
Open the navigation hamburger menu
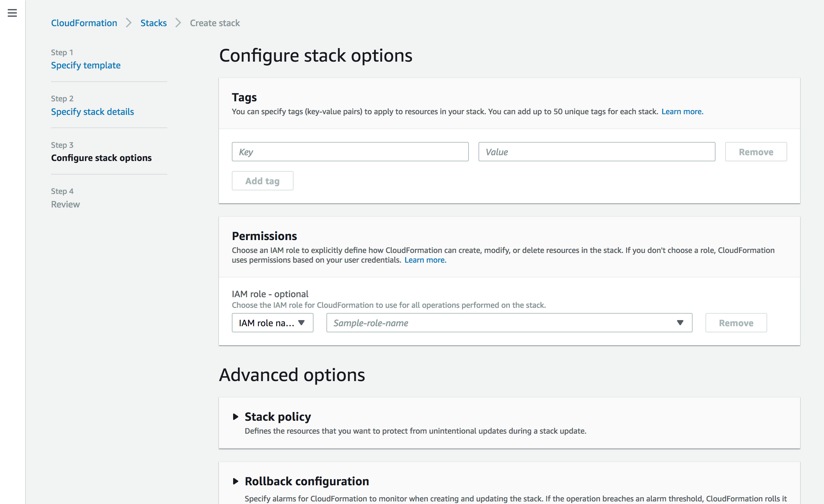(12, 13)
